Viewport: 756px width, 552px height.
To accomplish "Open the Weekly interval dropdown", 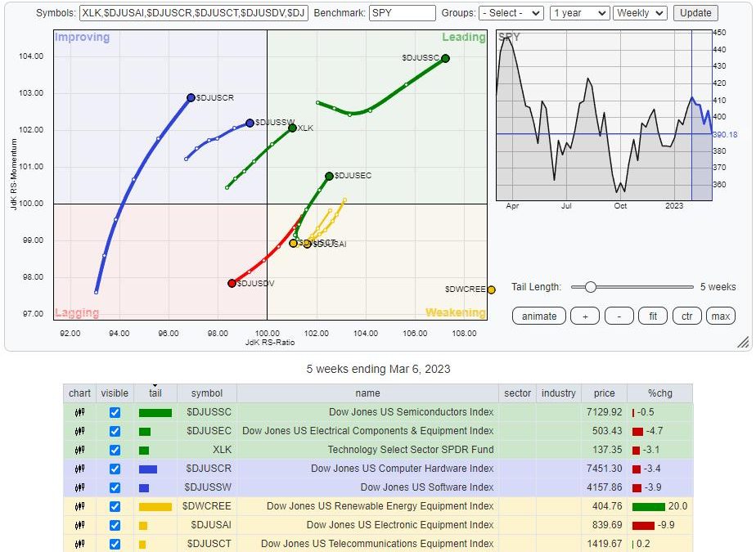I will tap(640, 13).
